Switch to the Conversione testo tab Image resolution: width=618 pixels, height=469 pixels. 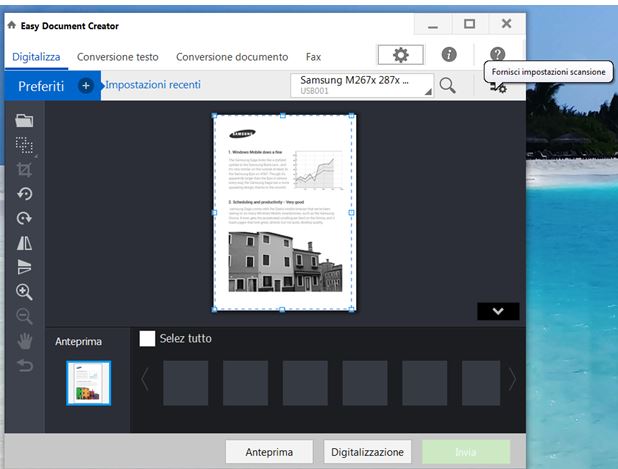[118, 57]
